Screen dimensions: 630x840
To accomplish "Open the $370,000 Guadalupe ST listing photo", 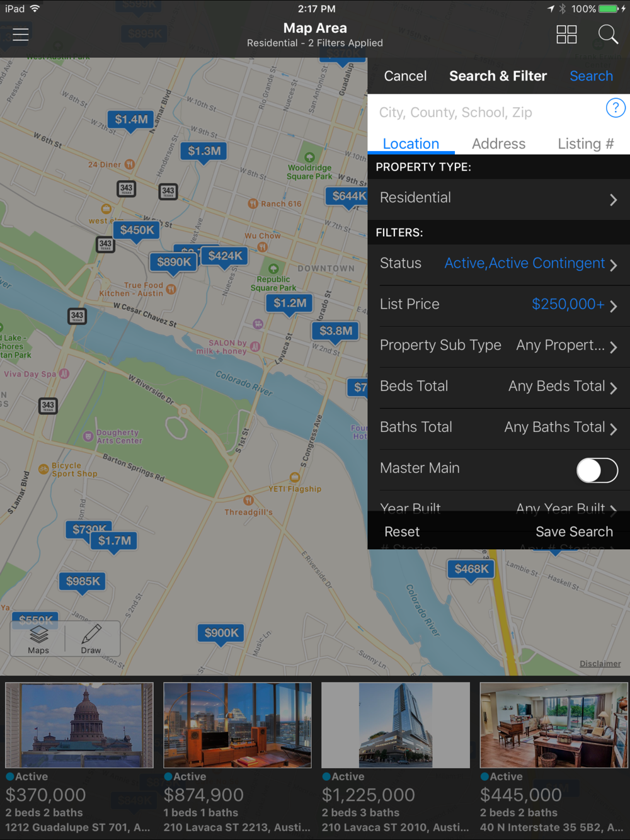I will (x=79, y=725).
